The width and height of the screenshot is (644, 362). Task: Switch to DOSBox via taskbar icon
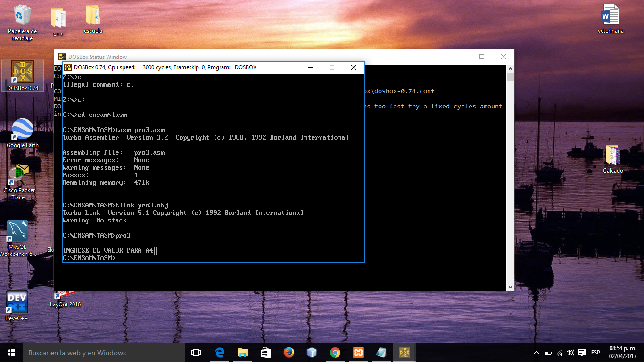point(404,353)
